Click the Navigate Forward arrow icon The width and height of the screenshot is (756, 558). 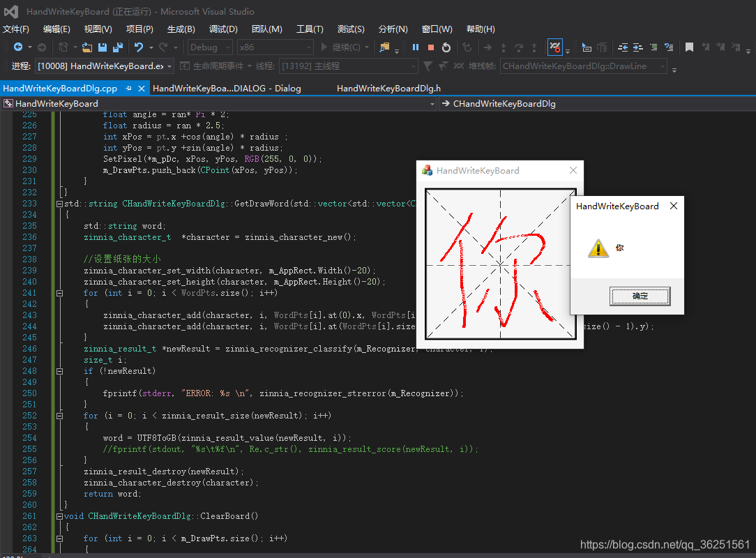(42, 47)
